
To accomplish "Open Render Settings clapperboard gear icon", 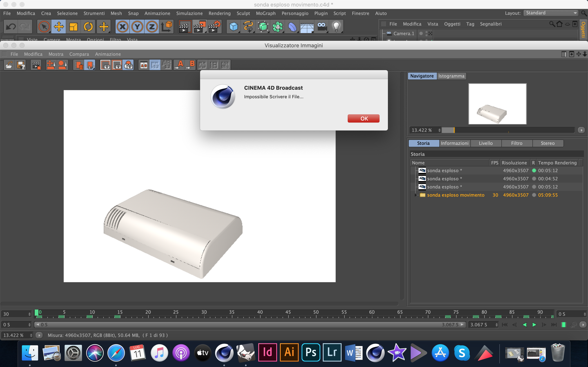I will point(214,27).
